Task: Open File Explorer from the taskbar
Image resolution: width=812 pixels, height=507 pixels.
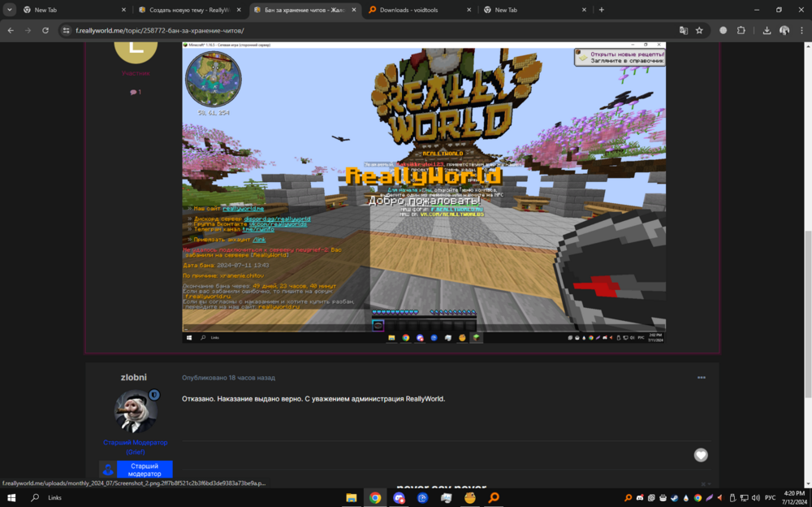Action: point(351,498)
